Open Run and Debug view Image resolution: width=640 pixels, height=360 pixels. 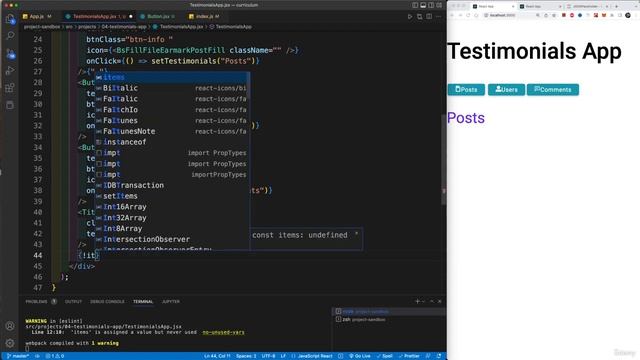point(10,71)
